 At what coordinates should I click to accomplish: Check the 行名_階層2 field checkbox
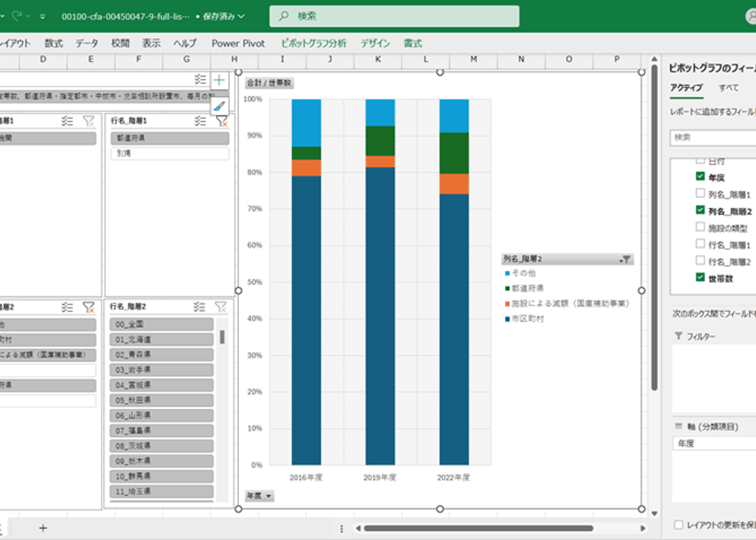click(x=700, y=261)
